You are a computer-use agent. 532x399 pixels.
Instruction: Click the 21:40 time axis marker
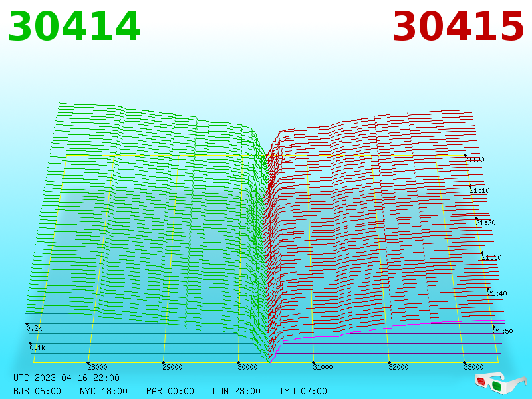tap(497, 293)
